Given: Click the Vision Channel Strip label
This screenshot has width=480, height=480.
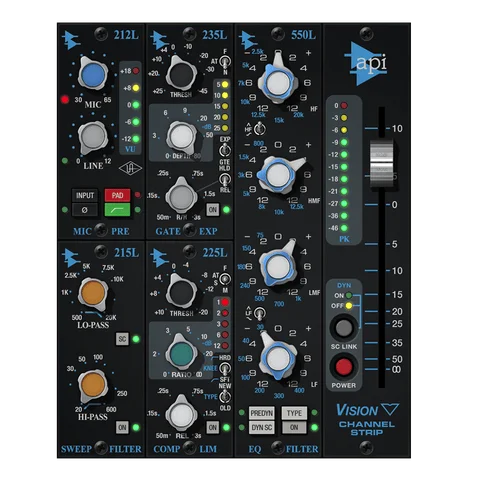Looking at the screenshot, I should (x=367, y=419).
